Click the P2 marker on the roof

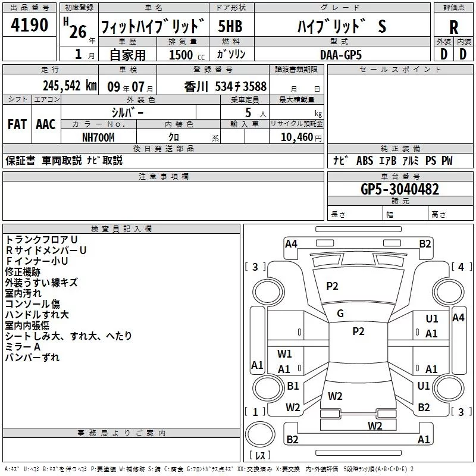tap(358, 331)
